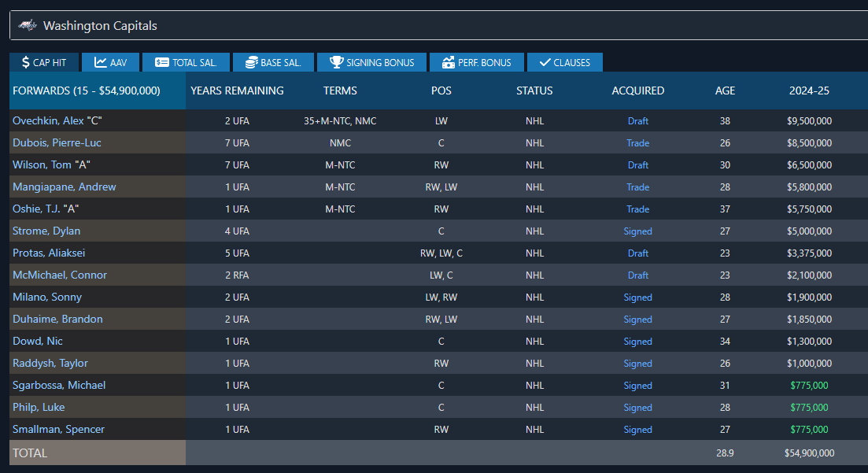This screenshot has height=473, width=868.
Task: Open Dubois, Pierre-Luc player link
Action: (x=57, y=143)
